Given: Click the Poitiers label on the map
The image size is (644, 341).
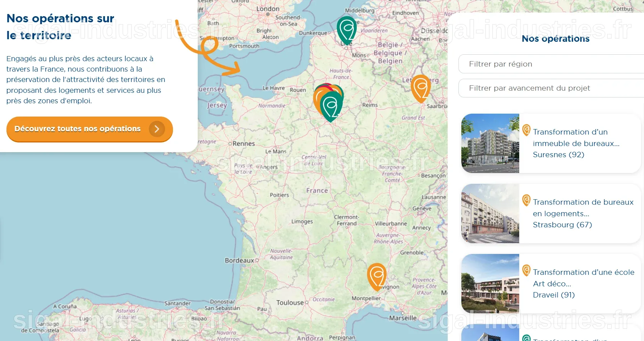Looking at the screenshot, I should [279, 195].
